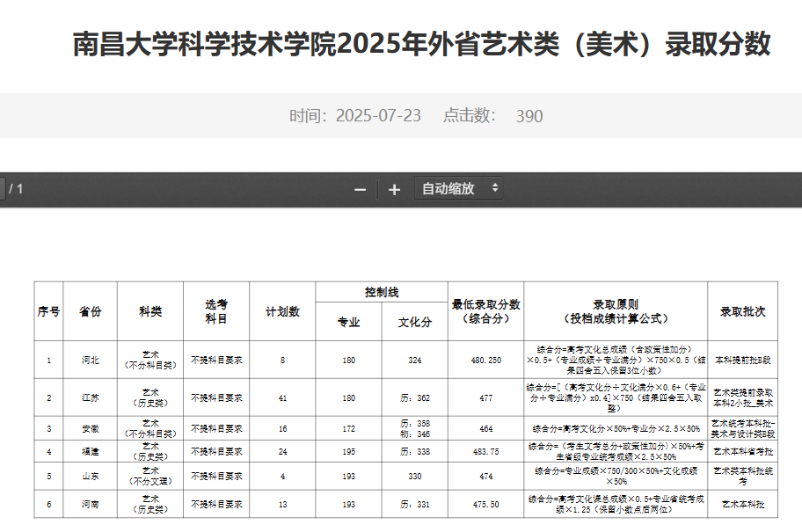Image resolution: width=802 pixels, height=532 pixels.
Task: Click the 河北 province cell
Action: coord(90,361)
